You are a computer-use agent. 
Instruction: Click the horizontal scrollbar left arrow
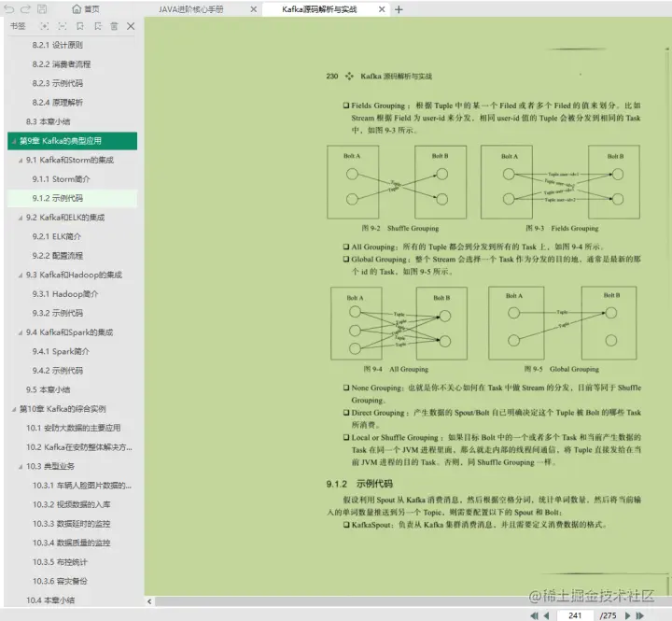point(149,601)
